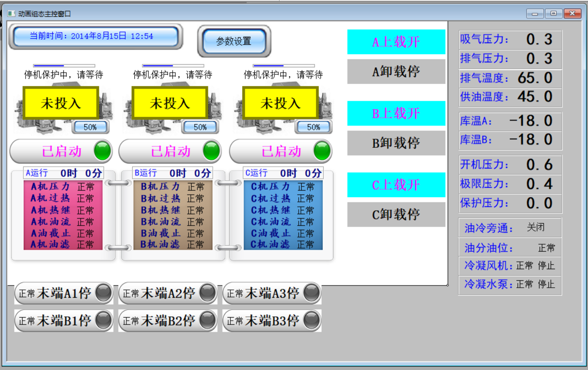Viewport: 588px width, 370px height.
Task: Maximize the 动画组态主控窗口 window
Action: point(553,14)
